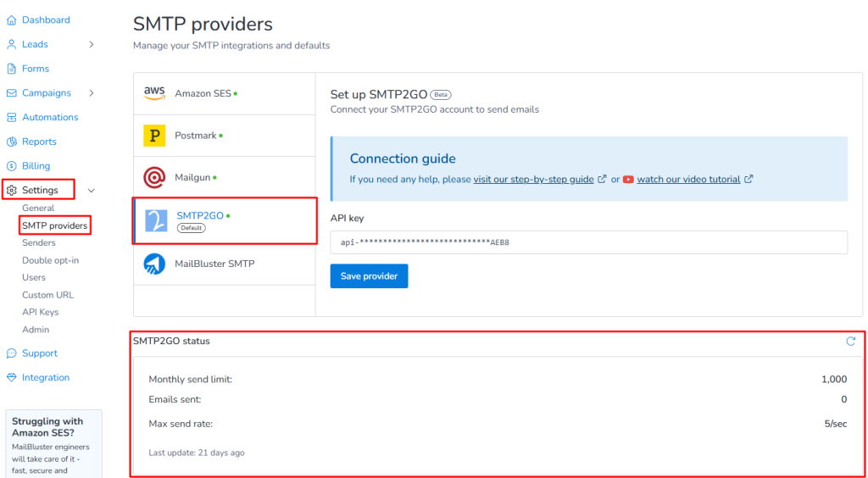Expand the Leads submenu chevron

pyautogui.click(x=92, y=44)
